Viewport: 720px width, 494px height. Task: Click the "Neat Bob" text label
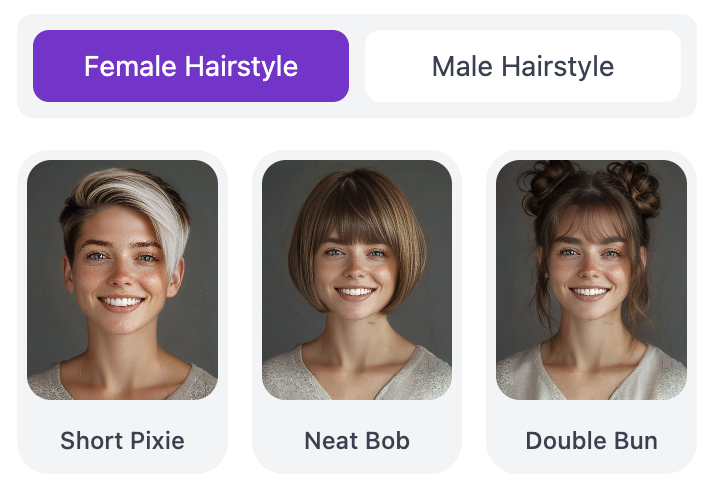click(357, 441)
